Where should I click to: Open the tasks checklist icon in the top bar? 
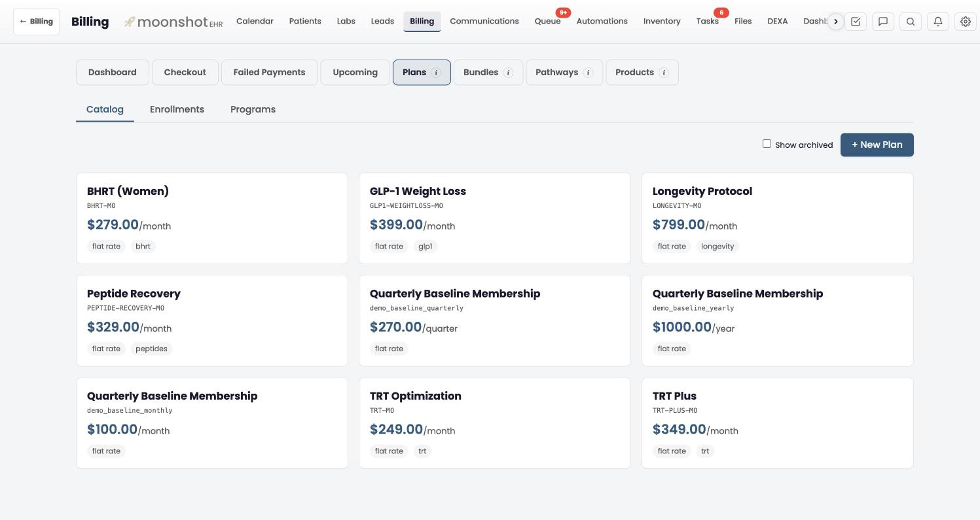coord(856,22)
